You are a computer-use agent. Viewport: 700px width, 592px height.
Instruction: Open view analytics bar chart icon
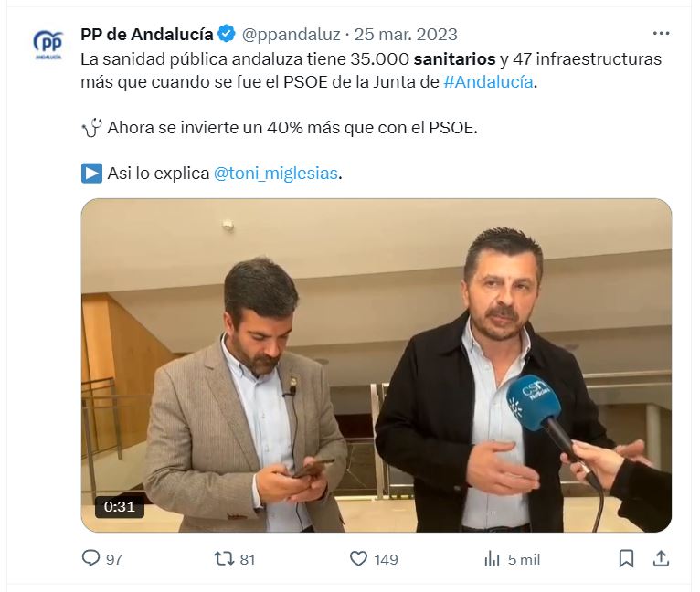(492, 559)
